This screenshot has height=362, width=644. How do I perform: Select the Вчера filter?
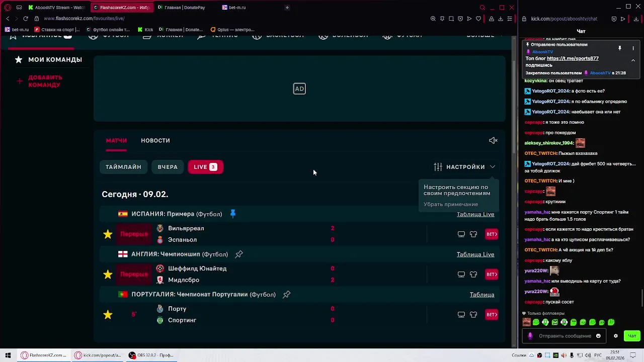tap(168, 167)
